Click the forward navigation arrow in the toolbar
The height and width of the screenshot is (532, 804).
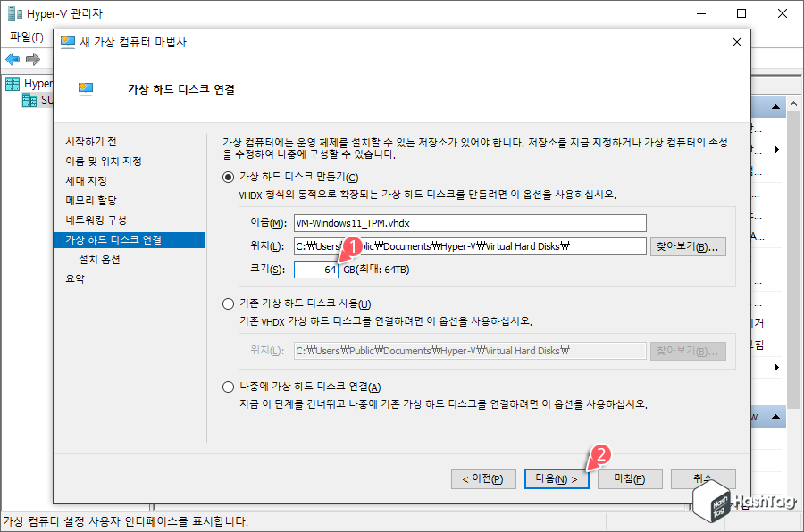coord(31,59)
